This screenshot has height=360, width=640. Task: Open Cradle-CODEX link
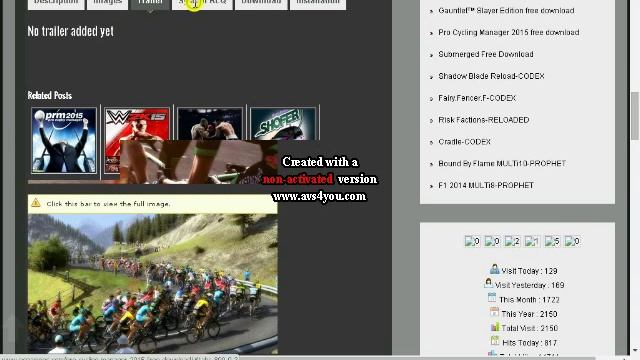[x=464, y=142]
